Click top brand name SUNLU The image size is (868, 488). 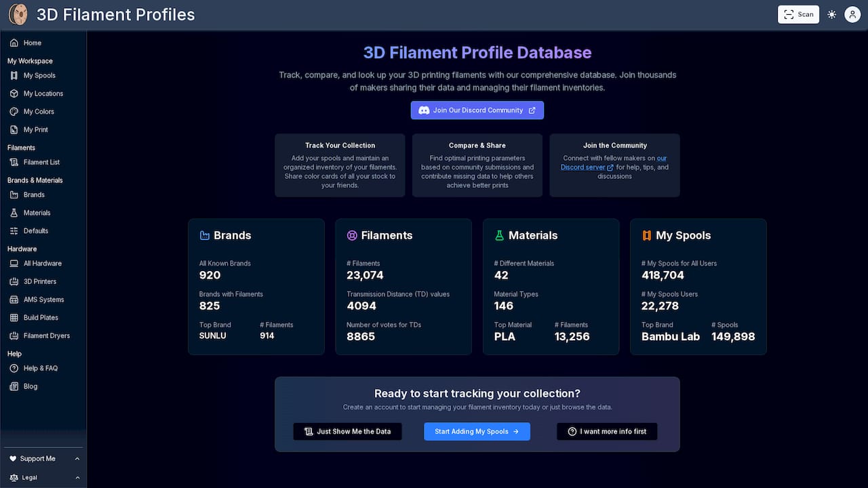(x=213, y=335)
